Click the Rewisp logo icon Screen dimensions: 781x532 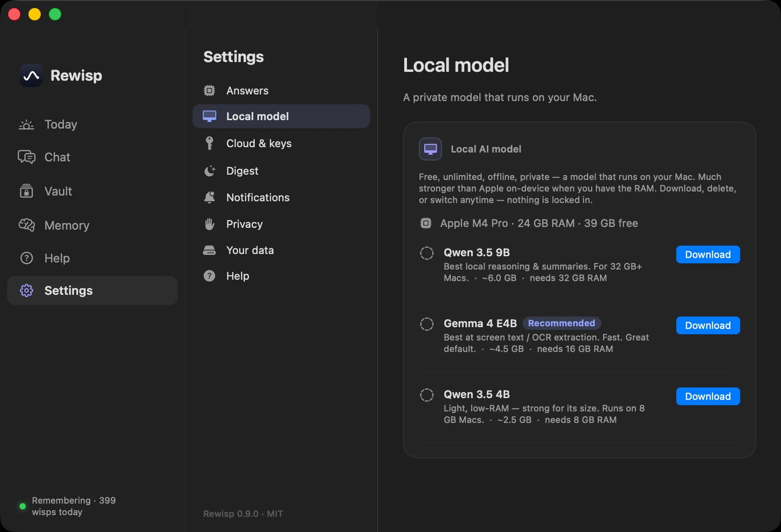point(31,75)
